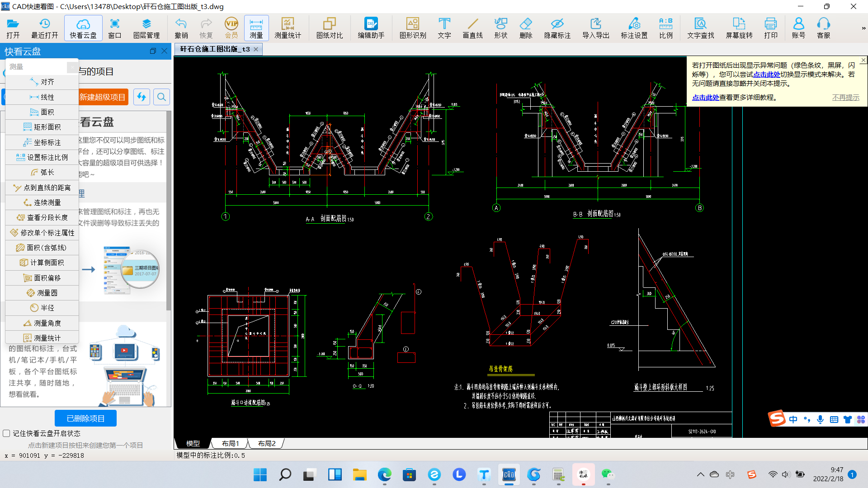Select 查看分段长度 menu entry
Image resolution: width=868 pixels, height=488 pixels.
pyautogui.click(x=42, y=217)
